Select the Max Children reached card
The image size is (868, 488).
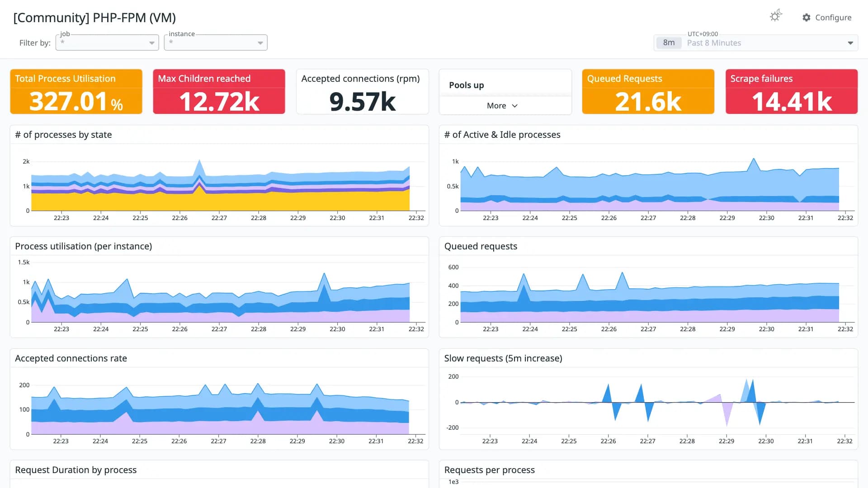[219, 91]
